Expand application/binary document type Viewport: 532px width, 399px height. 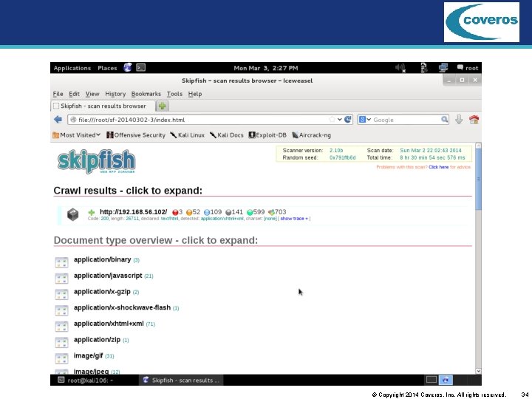[x=102, y=259]
